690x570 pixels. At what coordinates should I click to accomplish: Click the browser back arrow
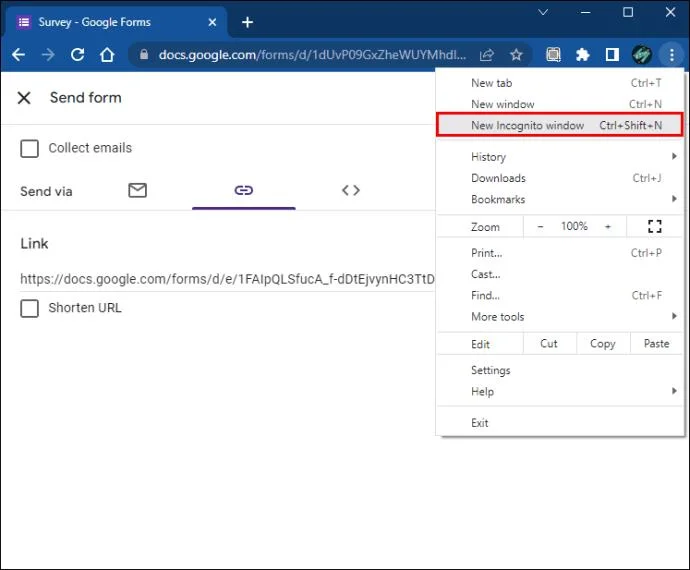18,55
